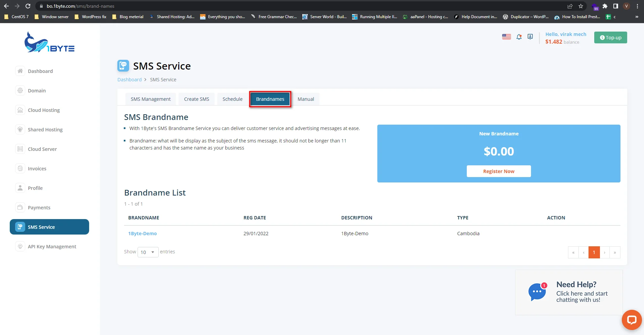Toggle browser side panel icon

click(x=616, y=6)
